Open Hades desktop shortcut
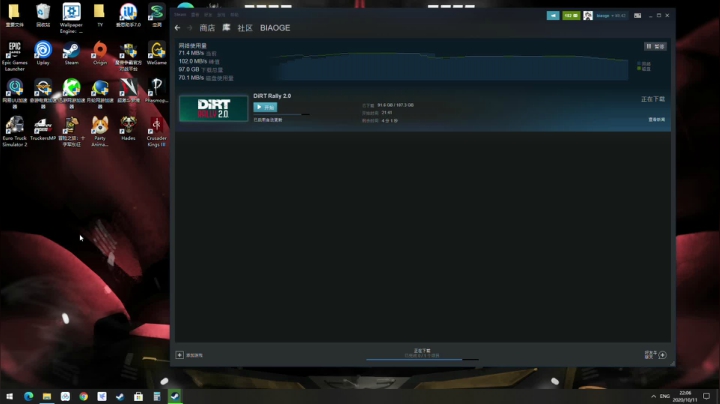Viewport: 720px width, 404px height. pyautogui.click(x=128, y=128)
